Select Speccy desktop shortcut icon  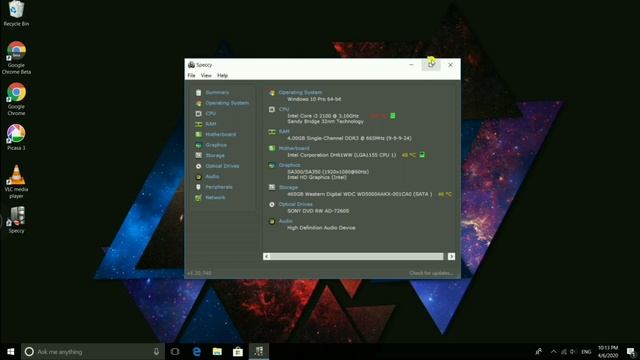pos(16,220)
